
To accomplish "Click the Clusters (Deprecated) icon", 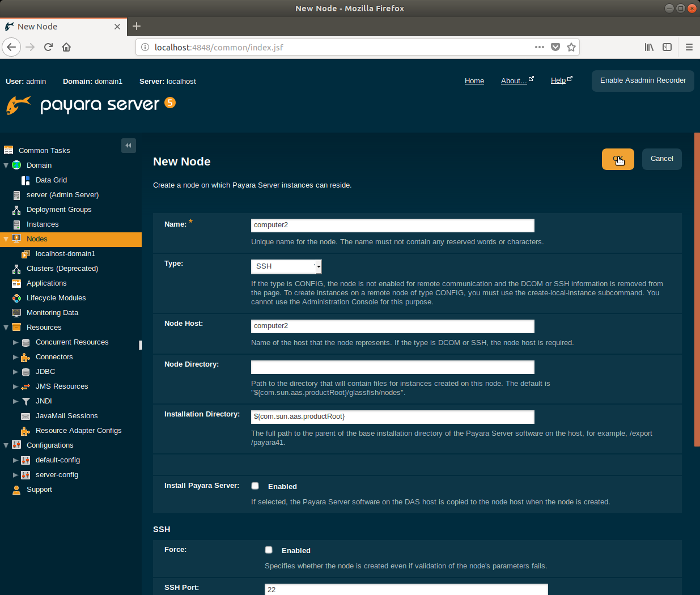I will [x=16, y=269].
